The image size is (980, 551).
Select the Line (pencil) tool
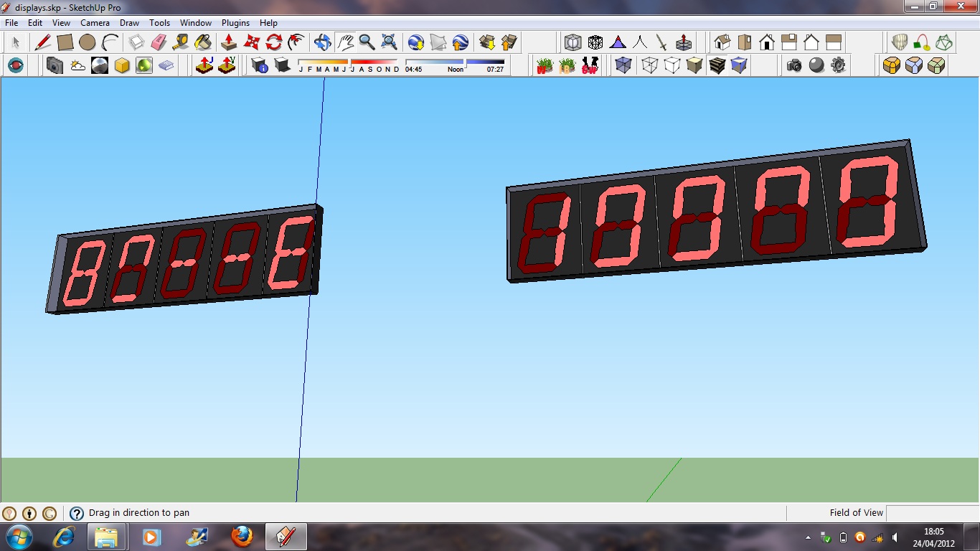[43, 42]
